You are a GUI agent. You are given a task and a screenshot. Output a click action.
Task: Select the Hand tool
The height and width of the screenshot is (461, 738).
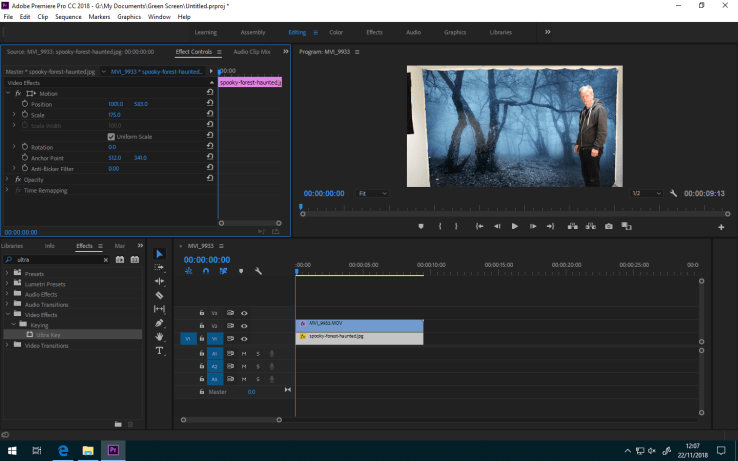pyautogui.click(x=159, y=337)
